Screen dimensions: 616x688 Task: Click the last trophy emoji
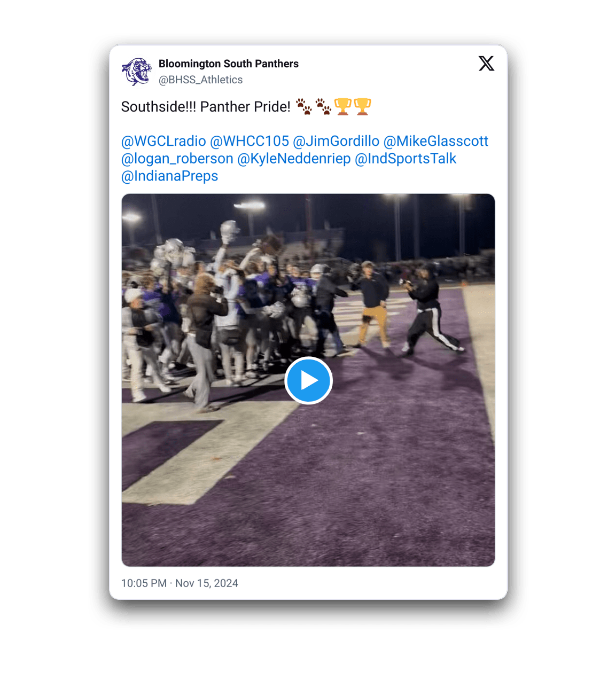coord(362,106)
